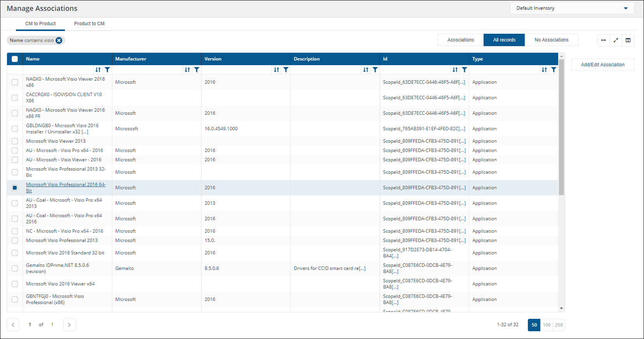This screenshot has width=644, height=339.
Task: Open the filter icon in Manufacturer column
Action: [x=197, y=70]
